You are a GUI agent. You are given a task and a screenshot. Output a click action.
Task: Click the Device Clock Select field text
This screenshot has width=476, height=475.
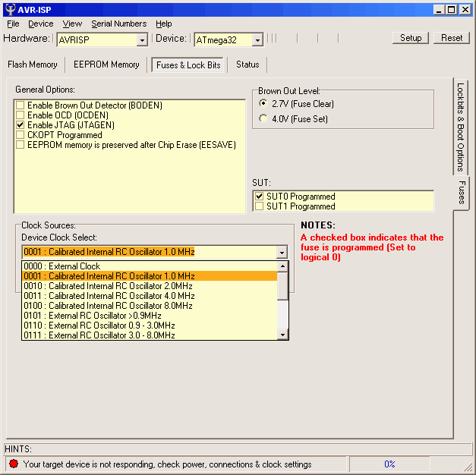click(109, 252)
